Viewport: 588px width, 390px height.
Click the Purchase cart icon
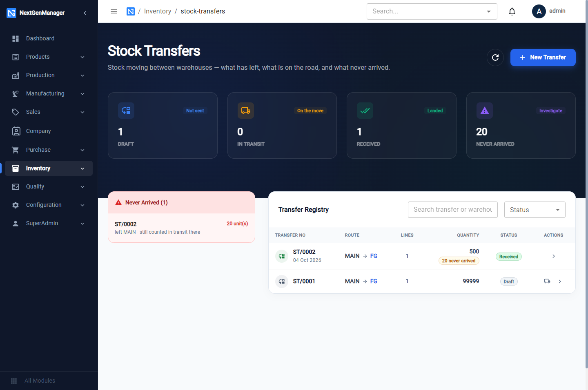pyautogui.click(x=16, y=150)
